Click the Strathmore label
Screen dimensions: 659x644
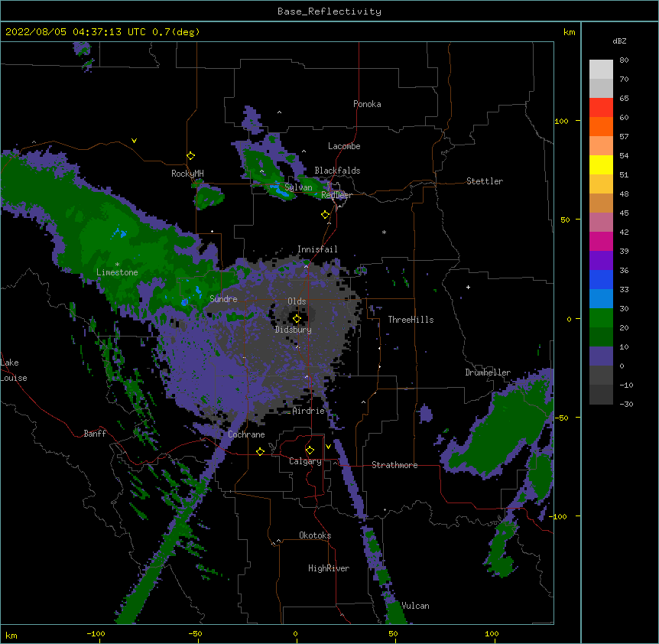tap(394, 465)
